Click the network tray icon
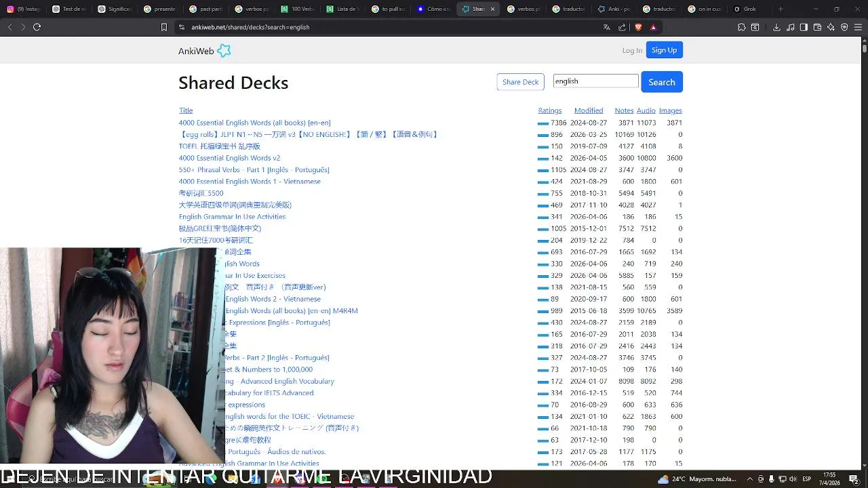Viewport: 868px width, 488px height. click(x=781, y=479)
